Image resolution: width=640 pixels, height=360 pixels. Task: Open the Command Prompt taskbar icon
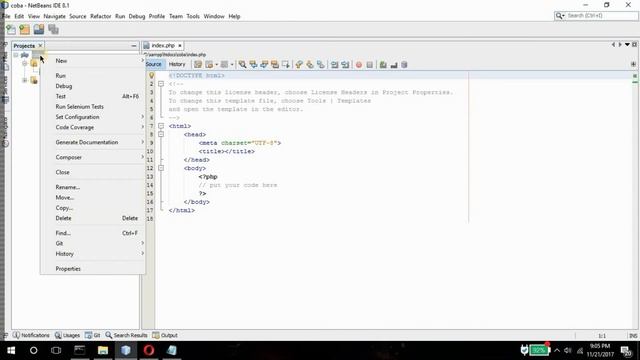[80, 350]
